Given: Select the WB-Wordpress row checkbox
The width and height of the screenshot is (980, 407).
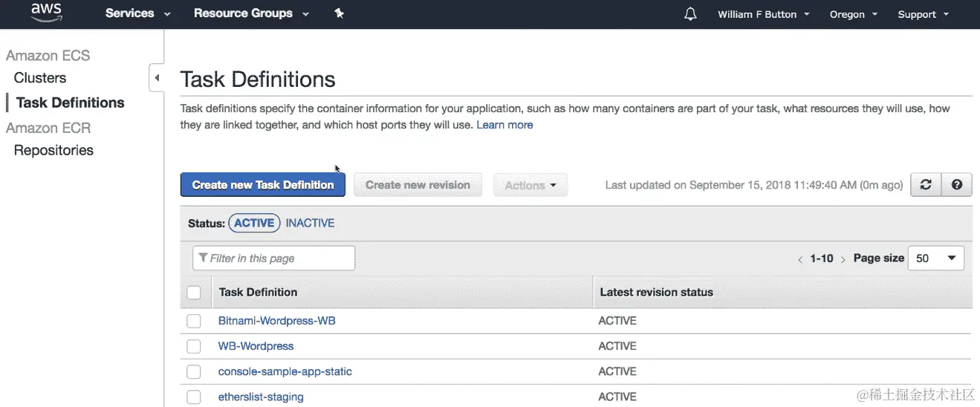Looking at the screenshot, I should pyautogui.click(x=194, y=346).
